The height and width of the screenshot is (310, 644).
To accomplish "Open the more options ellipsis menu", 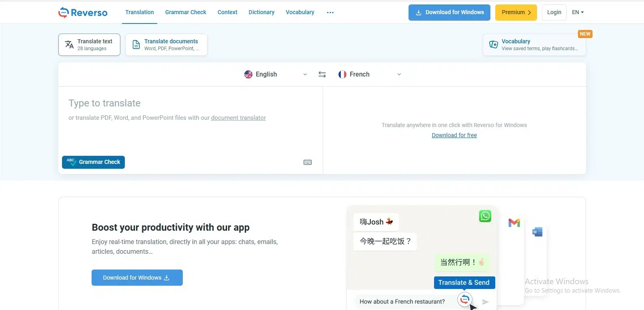I will pos(330,13).
